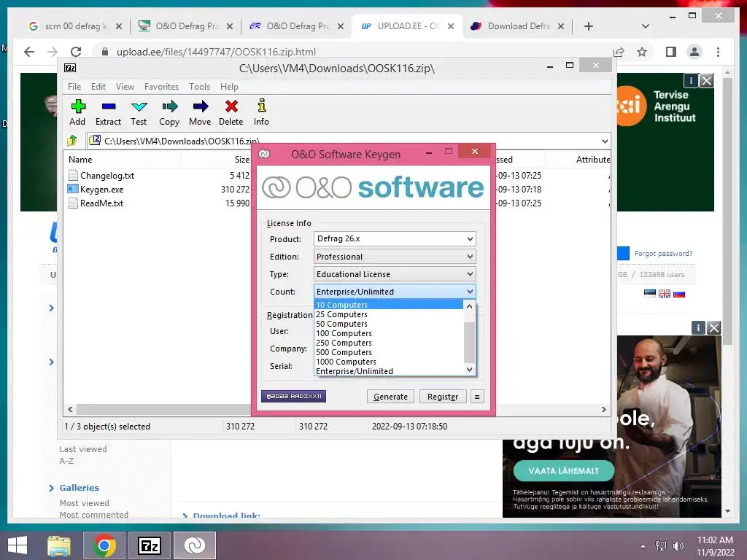Show hidden system tray icons
Viewport: 747px width, 560px height.
point(643,546)
